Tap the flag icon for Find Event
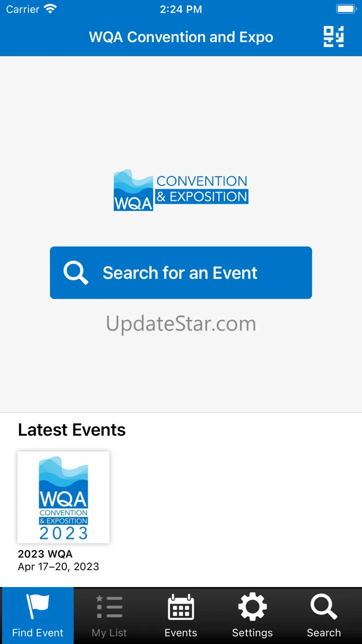This screenshot has height=644, width=362. tap(38, 606)
